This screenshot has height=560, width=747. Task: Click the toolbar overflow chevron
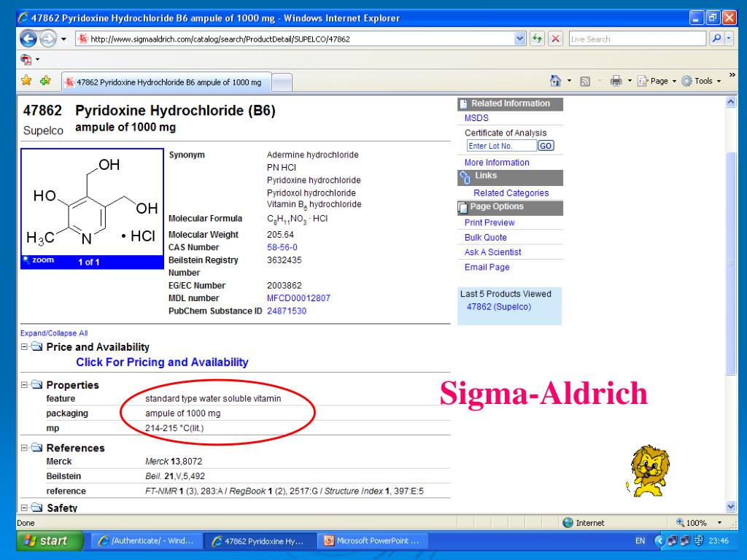[x=732, y=75]
